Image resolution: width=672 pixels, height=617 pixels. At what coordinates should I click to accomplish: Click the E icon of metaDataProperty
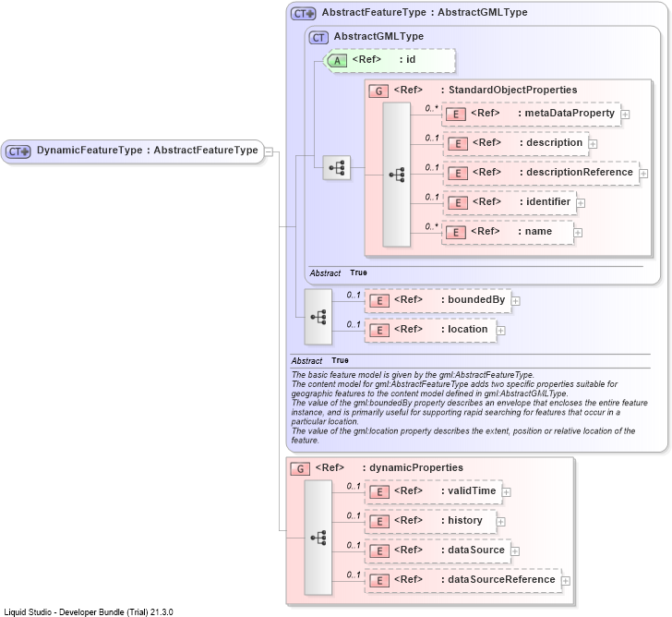(456, 115)
